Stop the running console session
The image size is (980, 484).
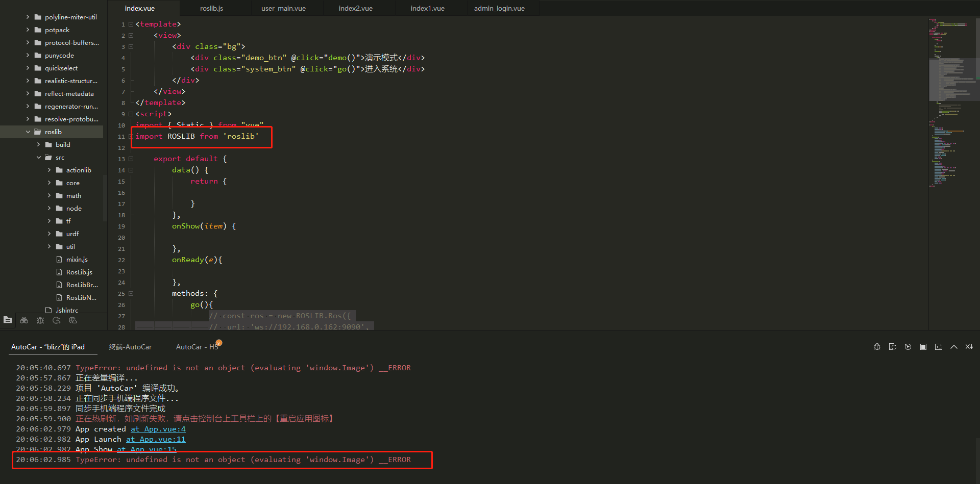coord(923,347)
